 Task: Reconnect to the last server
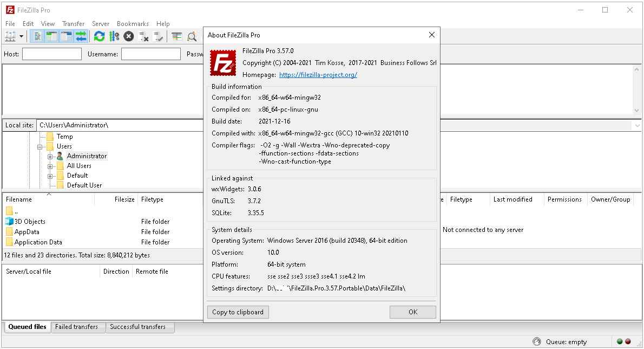158,37
